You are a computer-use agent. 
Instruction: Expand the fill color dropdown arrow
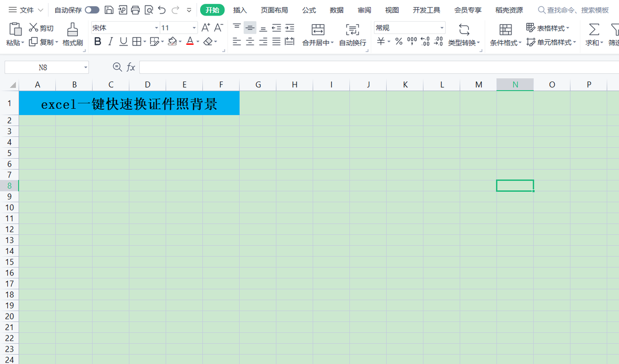point(181,42)
